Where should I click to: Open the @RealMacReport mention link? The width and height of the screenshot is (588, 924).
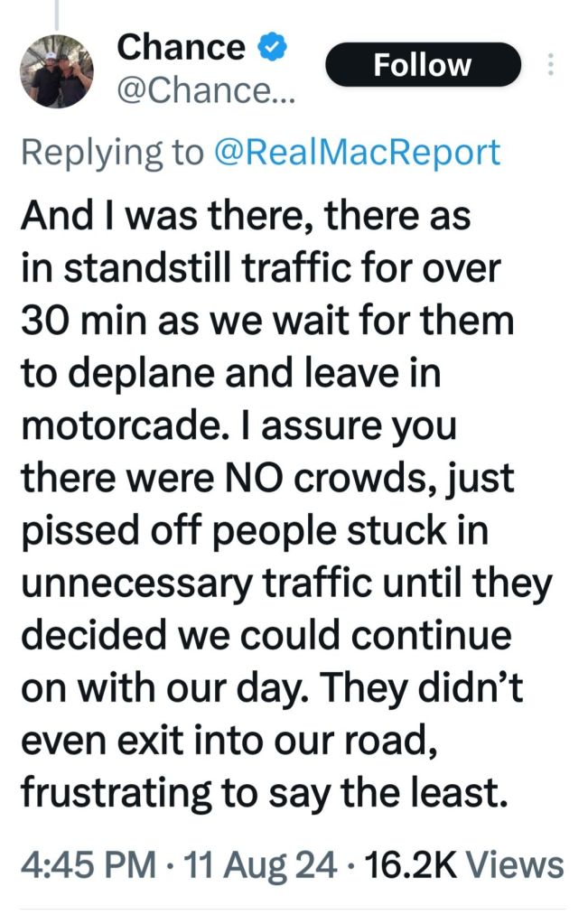pyautogui.click(x=356, y=153)
